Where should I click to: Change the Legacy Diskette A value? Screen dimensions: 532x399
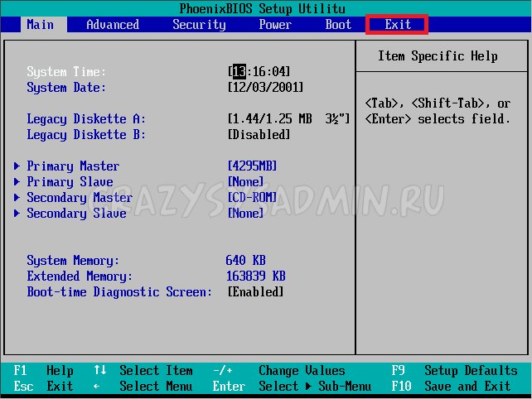pyautogui.click(x=288, y=119)
